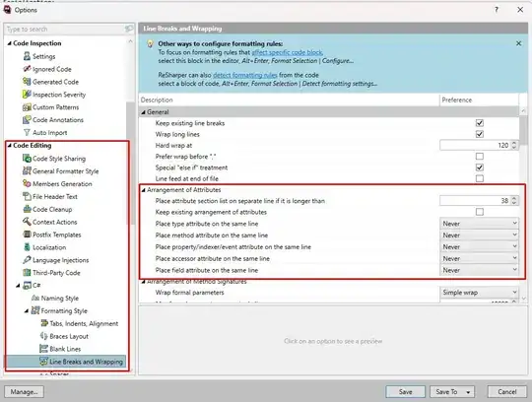Click the Blank Lines icon

(x=44, y=349)
